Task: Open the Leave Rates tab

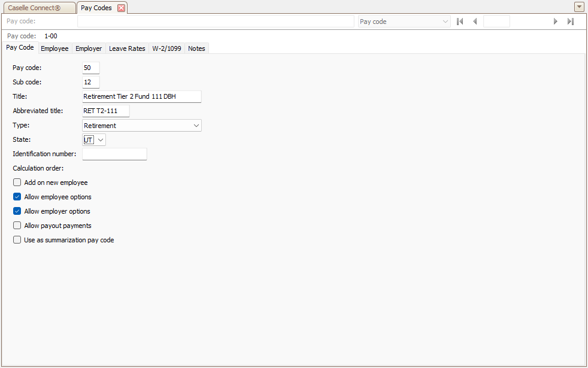Action: coord(127,48)
